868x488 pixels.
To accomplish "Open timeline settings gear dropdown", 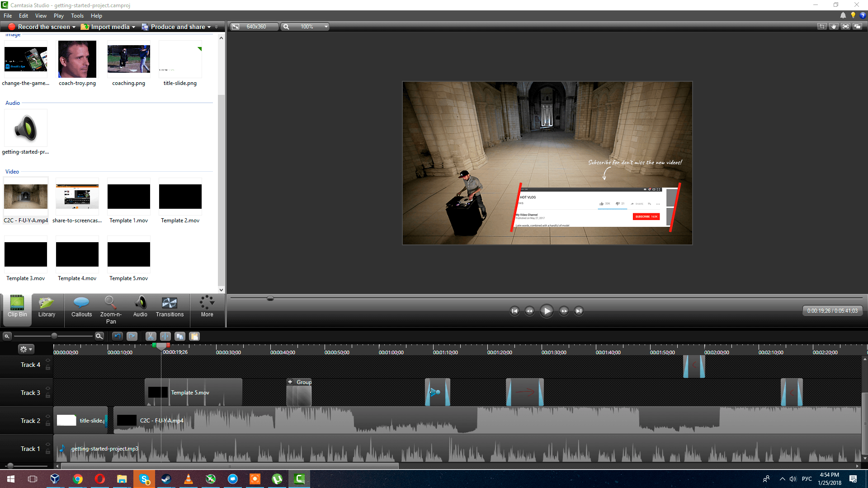I will [x=26, y=349].
